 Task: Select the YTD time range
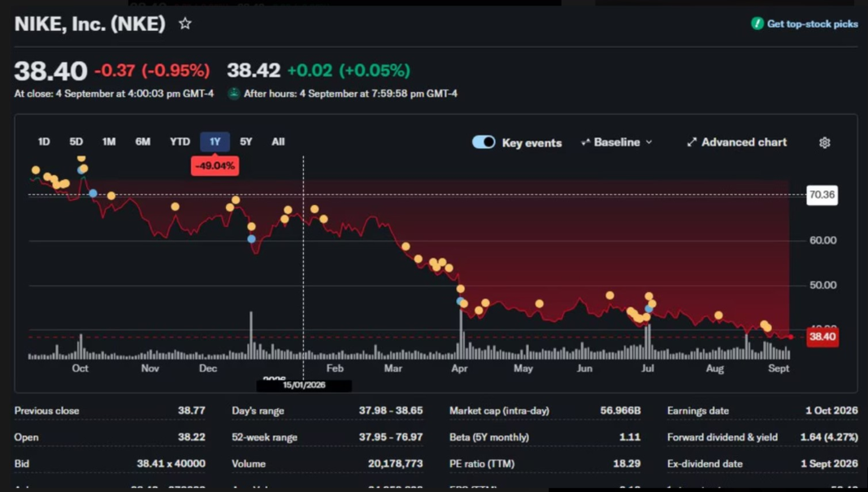coord(180,142)
